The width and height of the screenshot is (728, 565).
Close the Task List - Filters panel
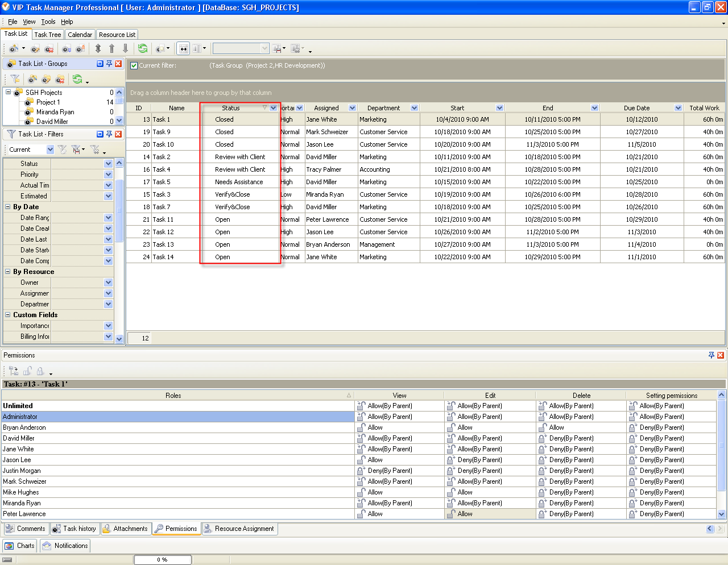tap(118, 134)
